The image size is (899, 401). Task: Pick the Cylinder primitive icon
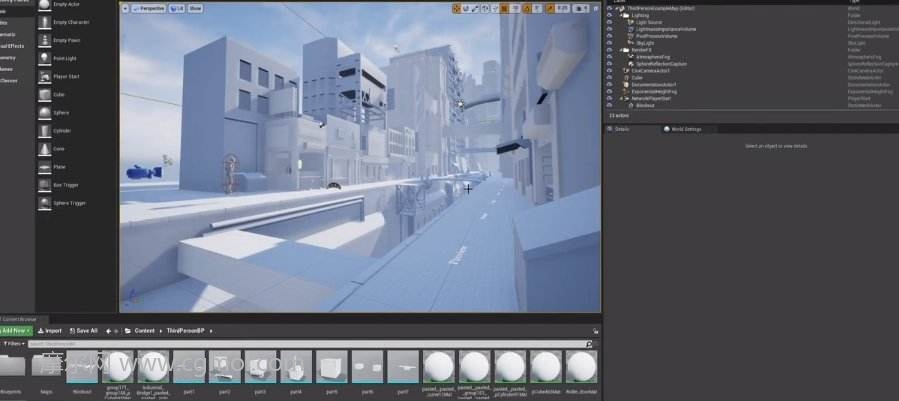pos(44,131)
